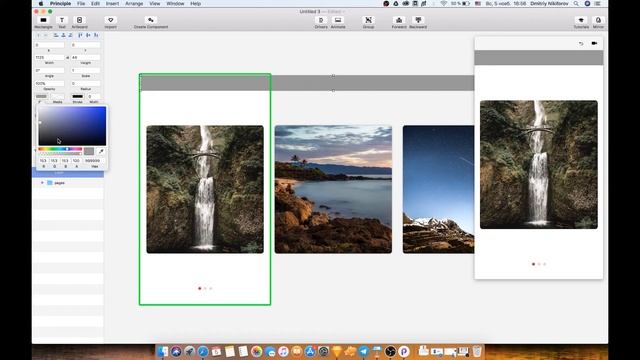This screenshot has width=640, height=360.
Task: Open the File menu
Action: (81, 4)
